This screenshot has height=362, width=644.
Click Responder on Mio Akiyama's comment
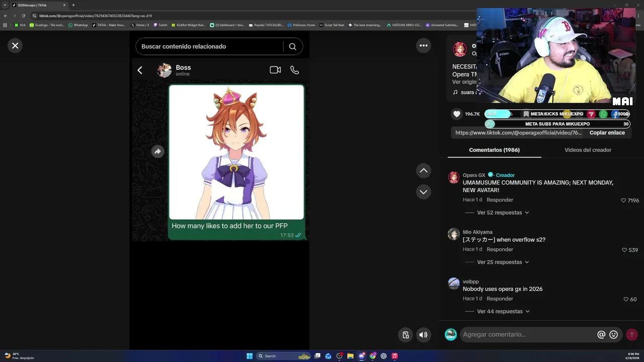click(x=500, y=249)
